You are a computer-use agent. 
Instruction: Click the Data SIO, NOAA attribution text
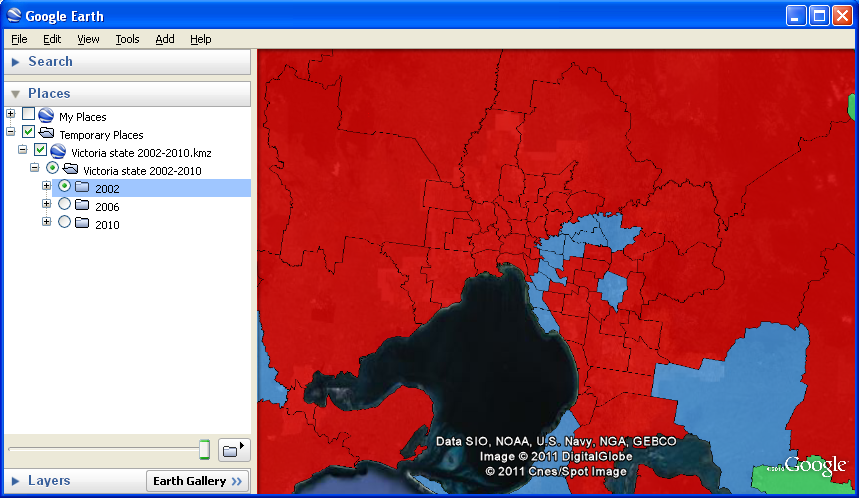pos(556,442)
